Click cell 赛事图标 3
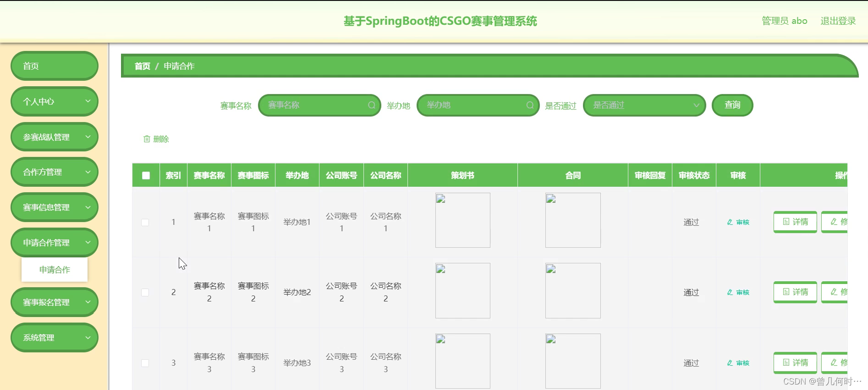 [x=253, y=363]
